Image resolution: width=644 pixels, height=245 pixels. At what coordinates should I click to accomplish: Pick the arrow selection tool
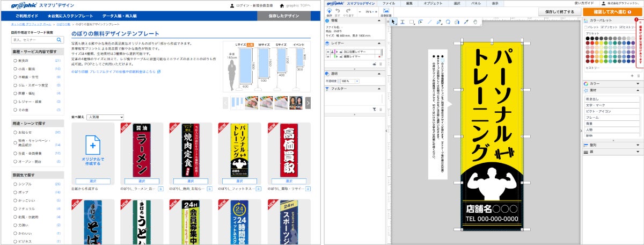[x=393, y=22]
